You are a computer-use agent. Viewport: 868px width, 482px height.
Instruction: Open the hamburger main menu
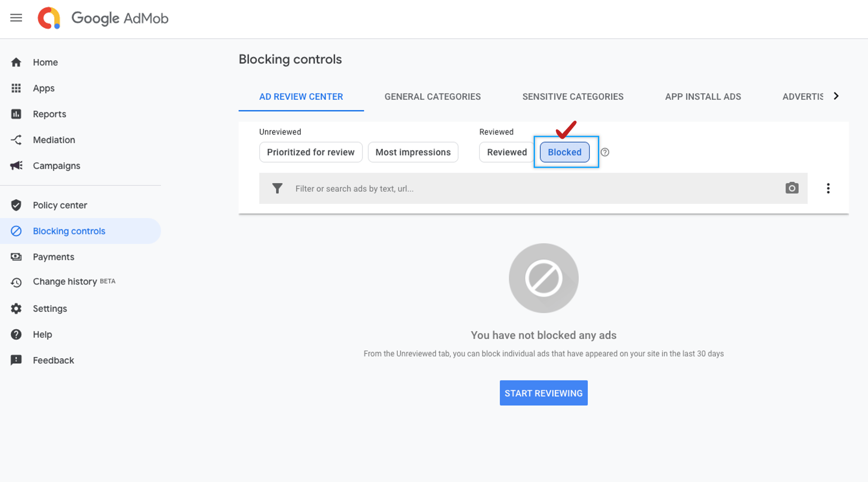tap(16, 18)
